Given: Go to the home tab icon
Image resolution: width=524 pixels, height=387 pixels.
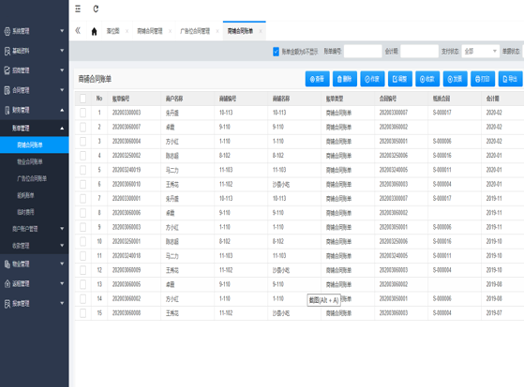Looking at the screenshot, I should (x=94, y=31).
